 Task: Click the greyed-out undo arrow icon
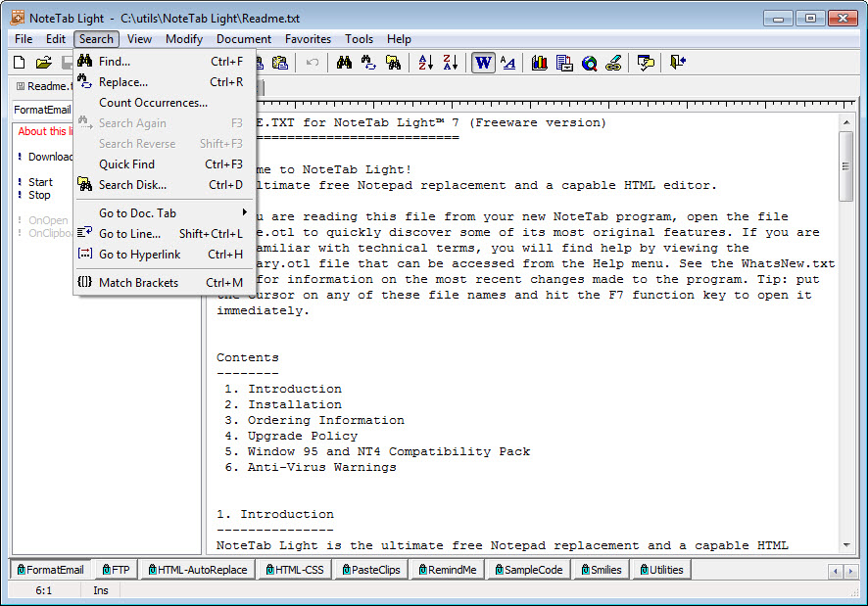313,63
